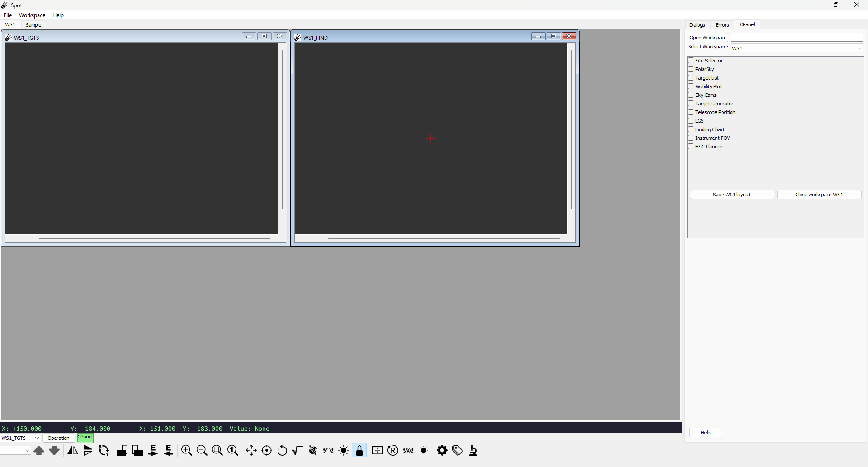Click the microscope icon in toolbar
The height and width of the screenshot is (467, 868).
click(x=473, y=451)
